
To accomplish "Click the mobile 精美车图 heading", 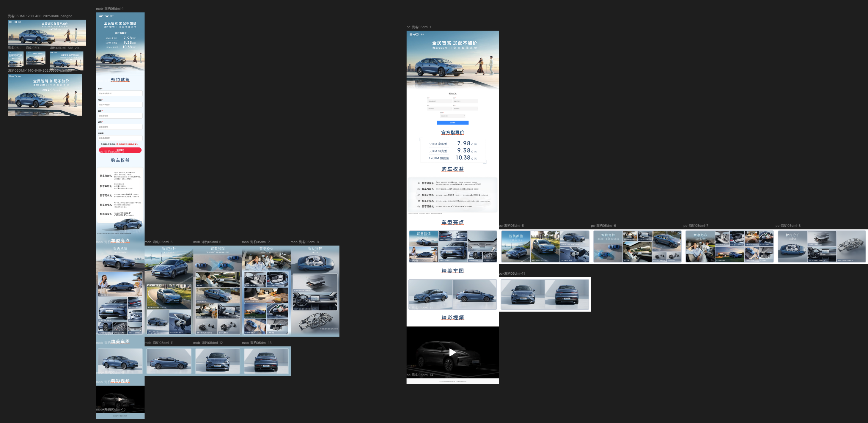I will pos(120,342).
